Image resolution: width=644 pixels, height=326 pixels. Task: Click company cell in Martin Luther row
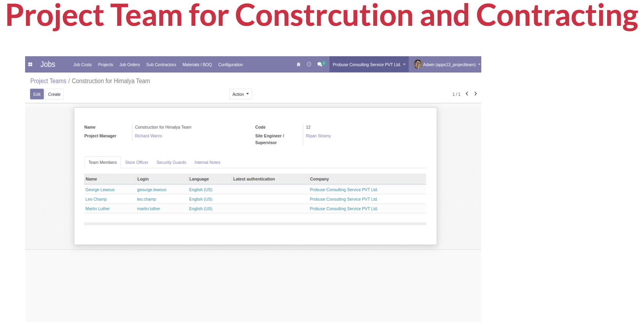click(x=344, y=209)
